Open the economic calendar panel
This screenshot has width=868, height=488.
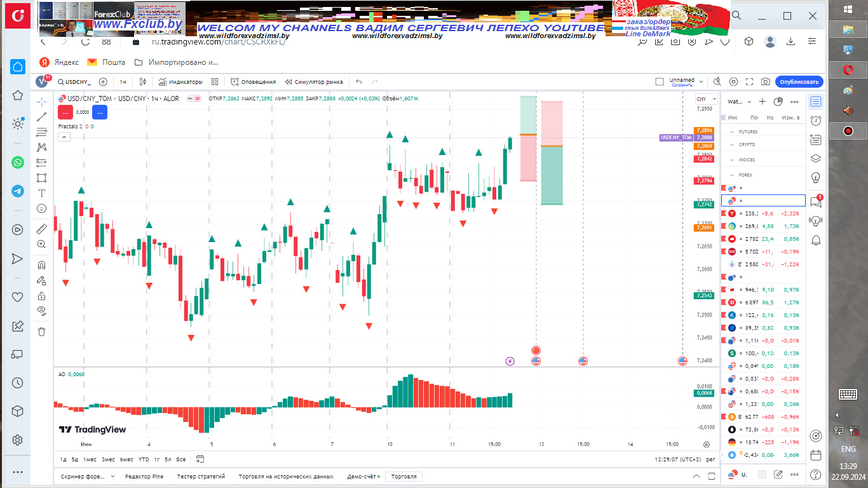click(x=816, y=455)
